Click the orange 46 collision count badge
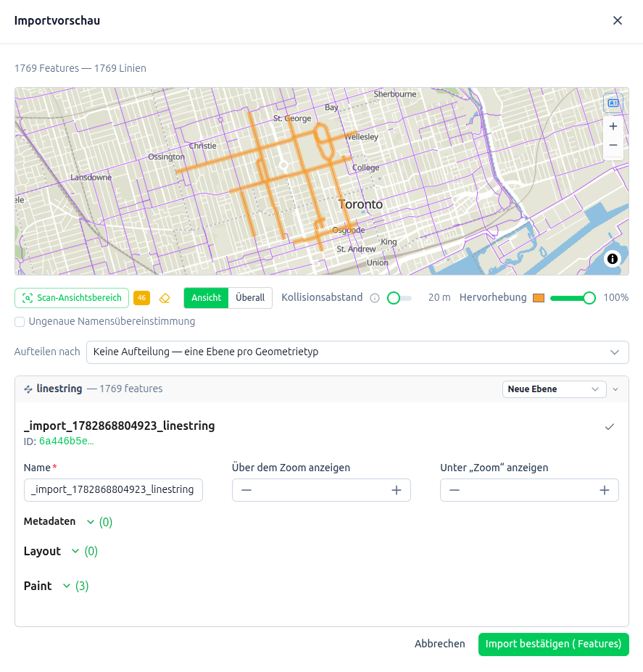643x672 pixels. [141, 298]
